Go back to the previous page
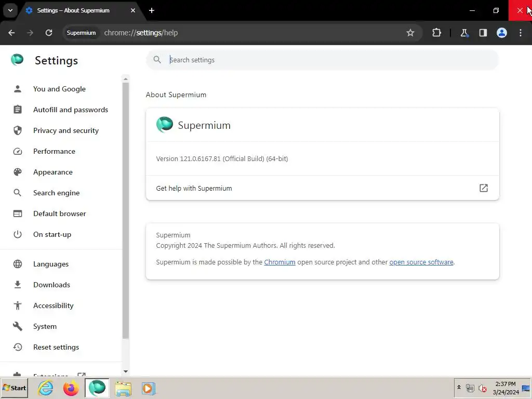 11,33
